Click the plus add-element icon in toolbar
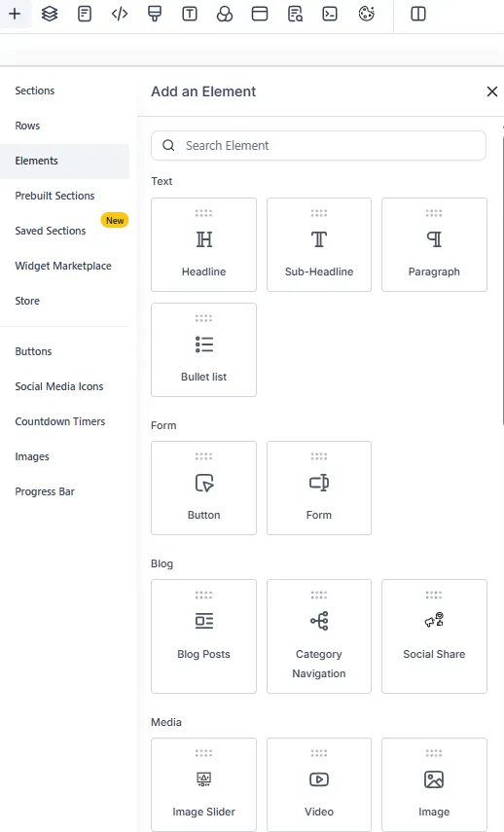504x832 pixels. tap(15, 14)
